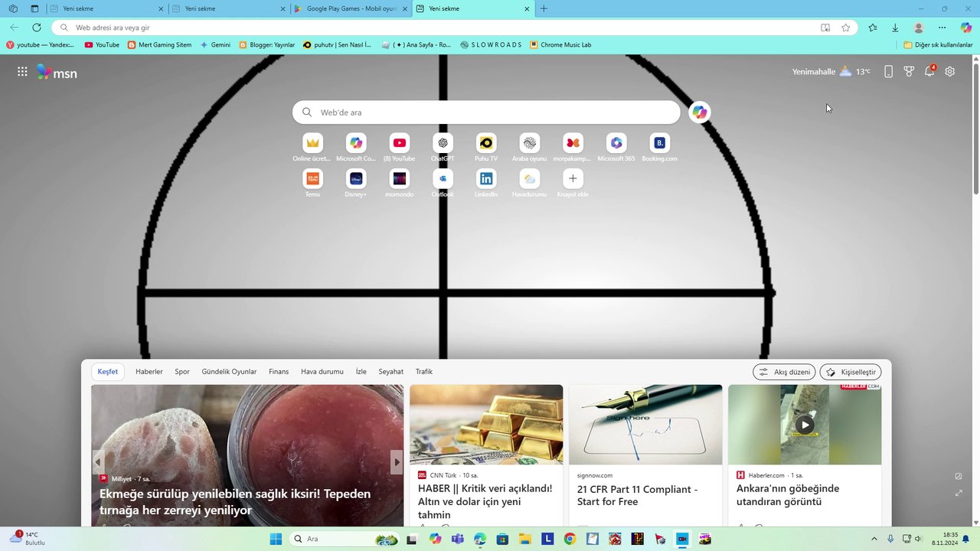Launch the Puhu TV shortcut
Viewport: 980px width, 551px height.
[486, 142]
